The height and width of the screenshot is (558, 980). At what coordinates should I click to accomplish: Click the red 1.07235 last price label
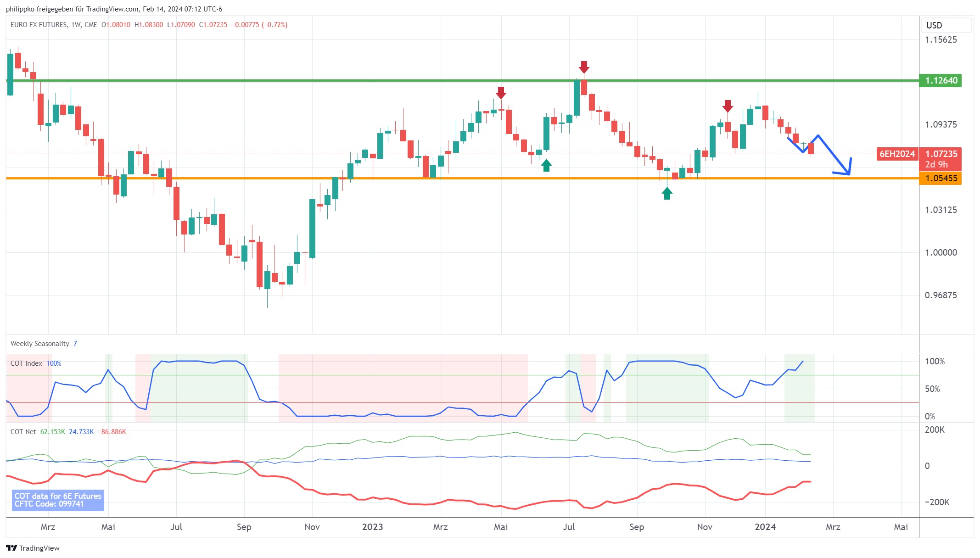(x=941, y=154)
